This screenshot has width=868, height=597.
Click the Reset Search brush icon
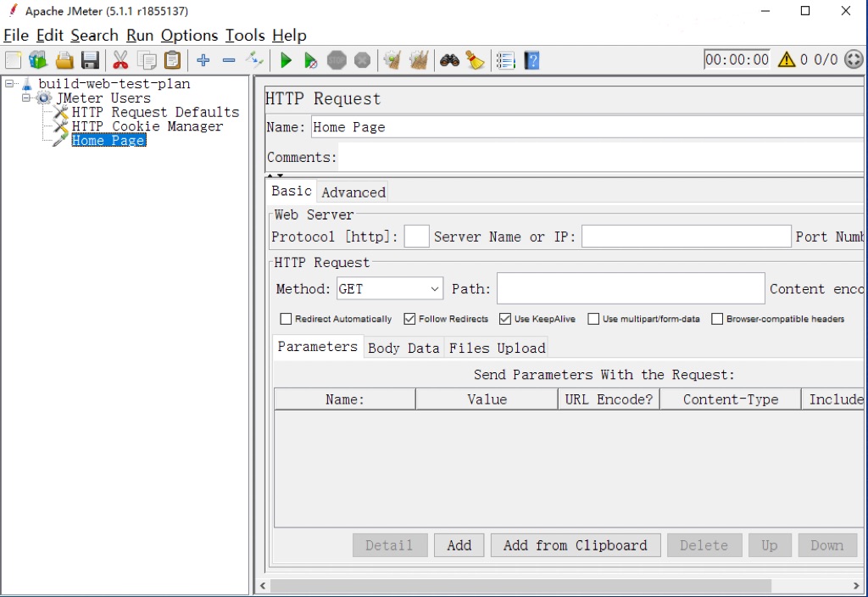[x=475, y=60]
